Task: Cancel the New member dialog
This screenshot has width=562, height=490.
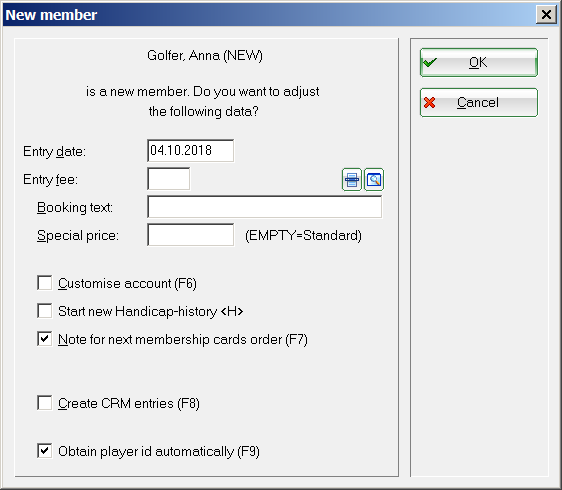Action: pos(478,103)
